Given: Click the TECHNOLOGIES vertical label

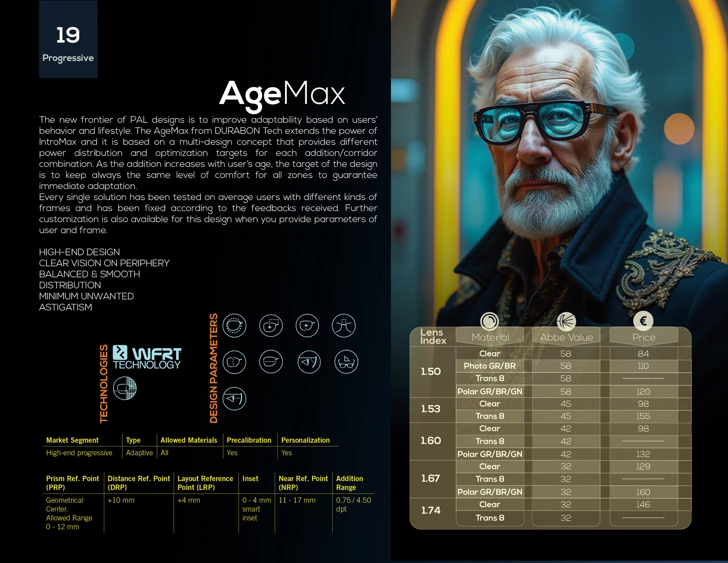Looking at the screenshot, I should (x=104, y=383).
